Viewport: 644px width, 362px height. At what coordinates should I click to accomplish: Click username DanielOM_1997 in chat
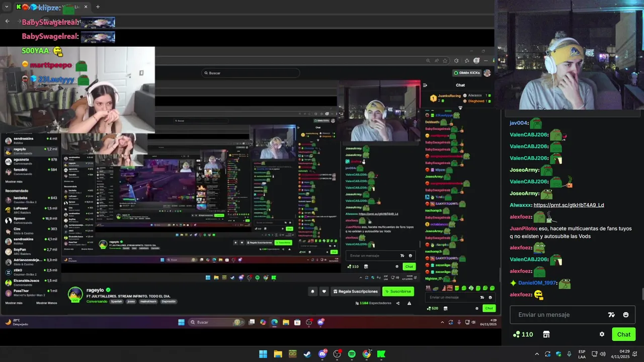pos(537,283)
